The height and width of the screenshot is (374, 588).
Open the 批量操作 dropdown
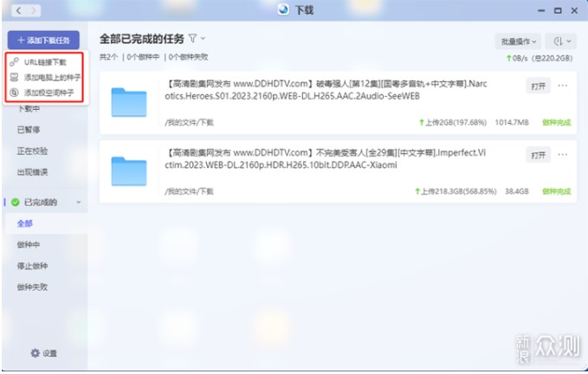coord(519,41)
